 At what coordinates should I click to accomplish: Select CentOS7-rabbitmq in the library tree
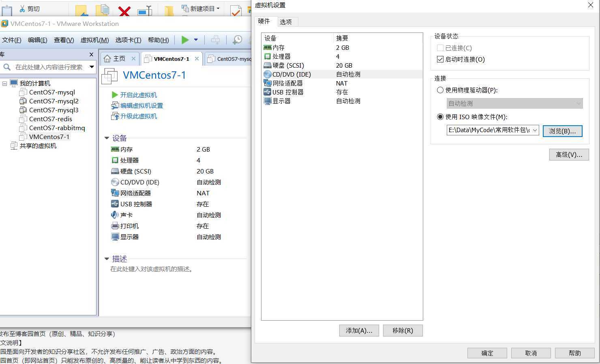[57, 128]
